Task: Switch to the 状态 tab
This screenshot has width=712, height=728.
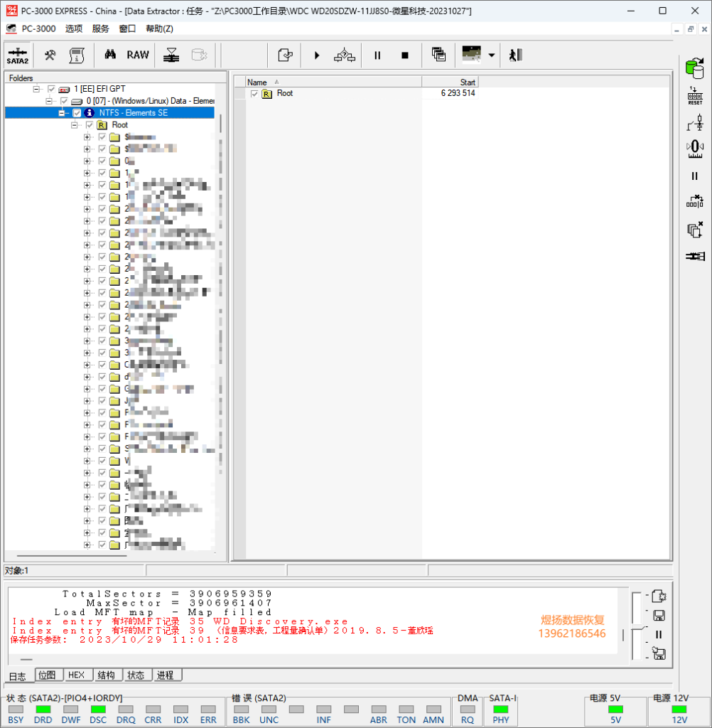Action: pyautogui.click(x=136, y=675)
